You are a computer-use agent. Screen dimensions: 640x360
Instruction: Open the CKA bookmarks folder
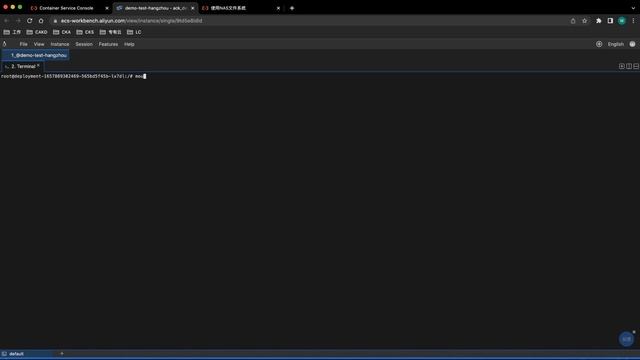(x=62, y=32)
